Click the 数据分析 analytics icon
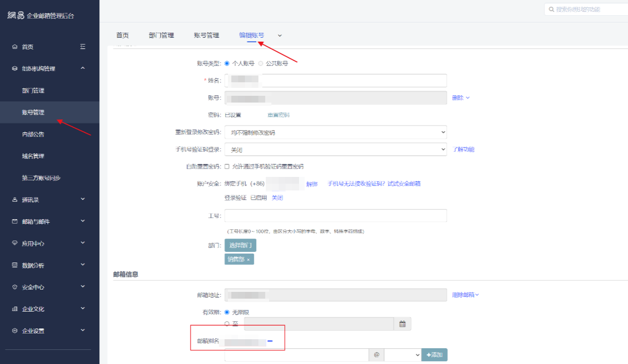The width and height of the screenshot is (628, 364). click(14, 264)
